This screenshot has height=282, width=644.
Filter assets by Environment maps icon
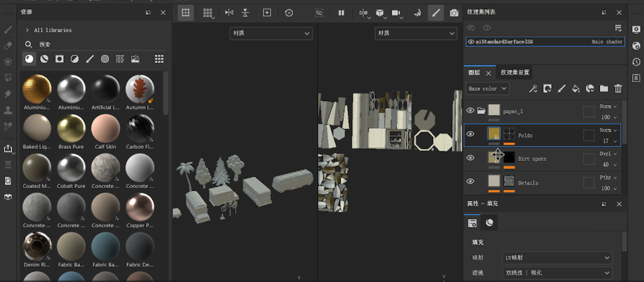(135, 59)
